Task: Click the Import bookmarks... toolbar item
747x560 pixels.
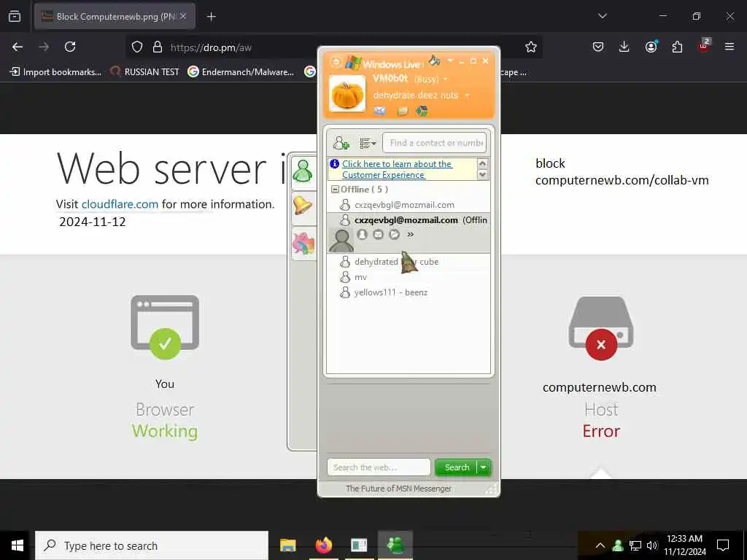Action: coord(55,72)
